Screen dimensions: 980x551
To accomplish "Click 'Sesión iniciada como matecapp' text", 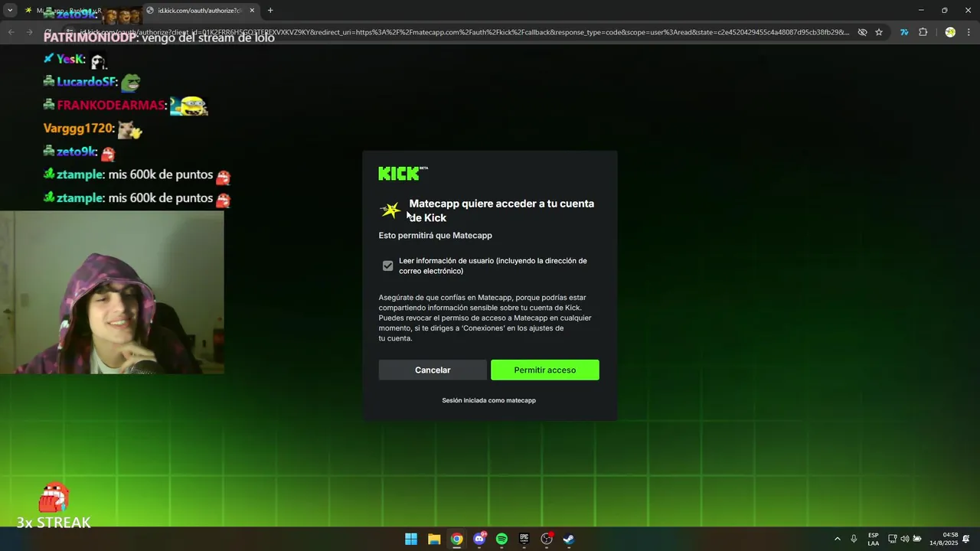I will click(x=488, y=400).
